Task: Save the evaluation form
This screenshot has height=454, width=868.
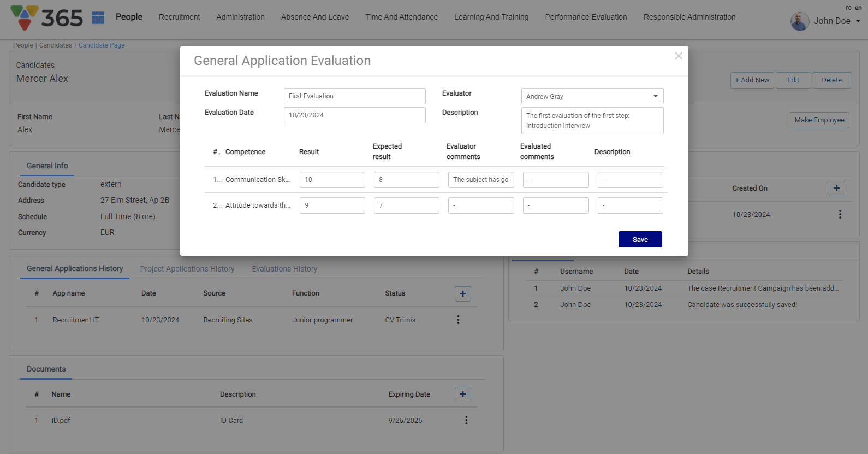Action: (x=640, y=239)
